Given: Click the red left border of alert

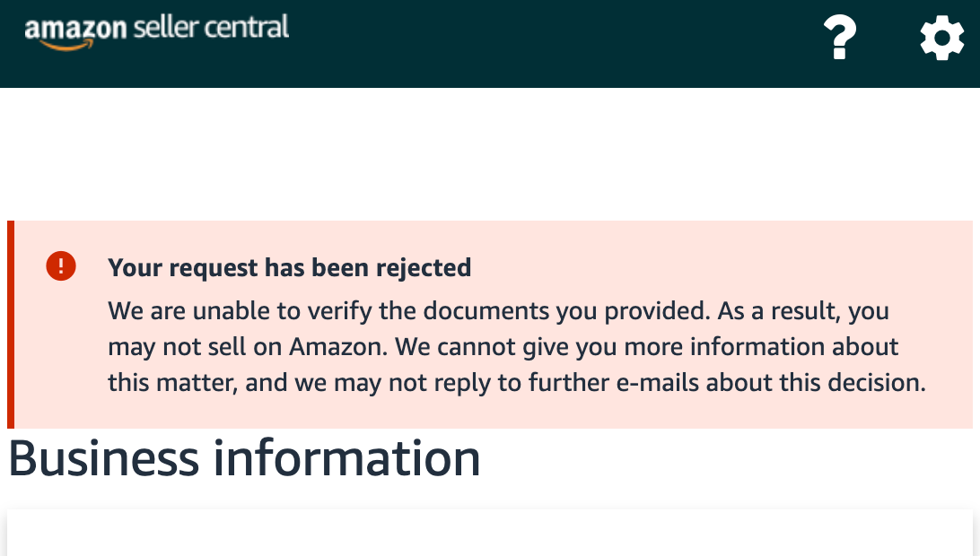Looking at the screenshot, I should pos(11,325).
